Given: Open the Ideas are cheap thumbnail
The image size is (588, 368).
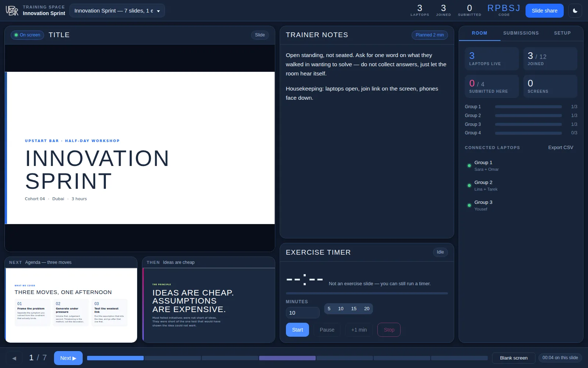Looking at the screenshot, I should (209, 300).
